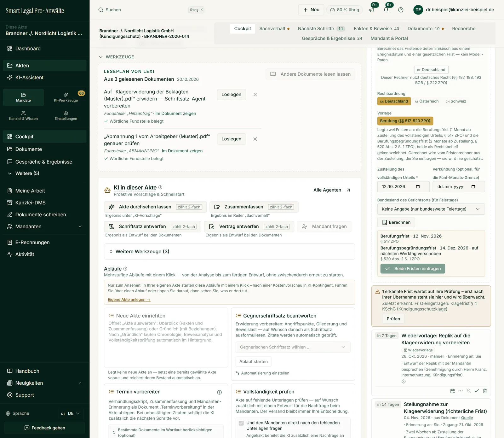Expand Weitere Werkzeuge (3)
The height and width of the screenshot is (438, 504).
[x=229, y=252]
